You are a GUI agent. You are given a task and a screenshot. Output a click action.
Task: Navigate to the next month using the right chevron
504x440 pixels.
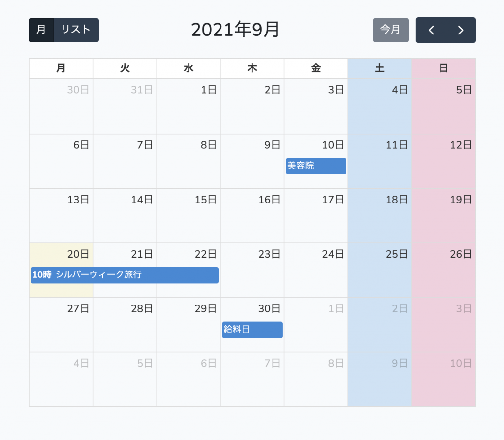click(x=460, y=30)
